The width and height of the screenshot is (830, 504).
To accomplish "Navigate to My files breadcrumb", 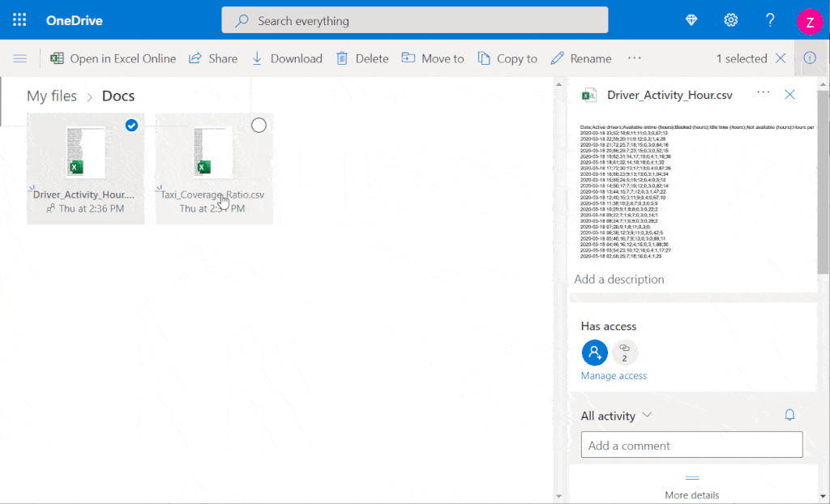I will pyautogui.click(x=51, y=95).
